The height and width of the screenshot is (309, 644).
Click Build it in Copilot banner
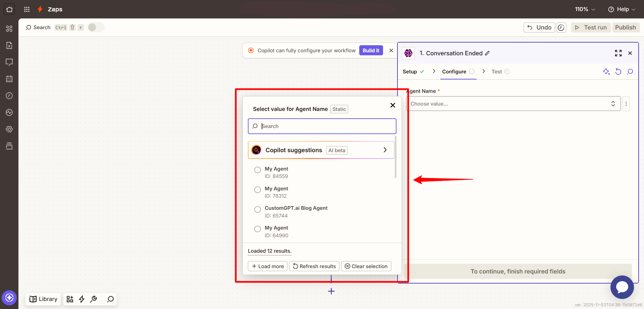[x=371, y=50]
